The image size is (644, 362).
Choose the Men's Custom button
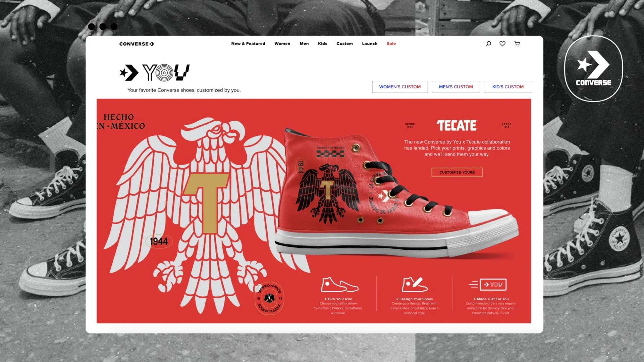(x=456, y=87)
